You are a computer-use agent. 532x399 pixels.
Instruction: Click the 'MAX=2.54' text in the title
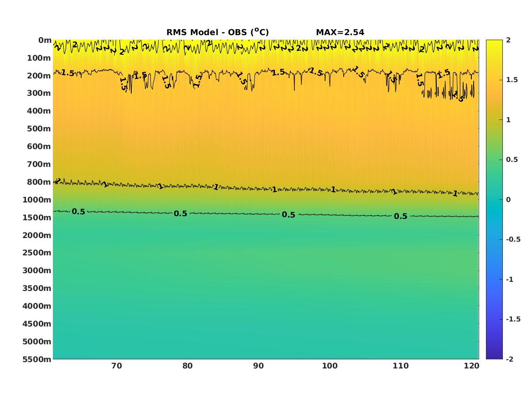pyautogui.click(x=340, y=32)
